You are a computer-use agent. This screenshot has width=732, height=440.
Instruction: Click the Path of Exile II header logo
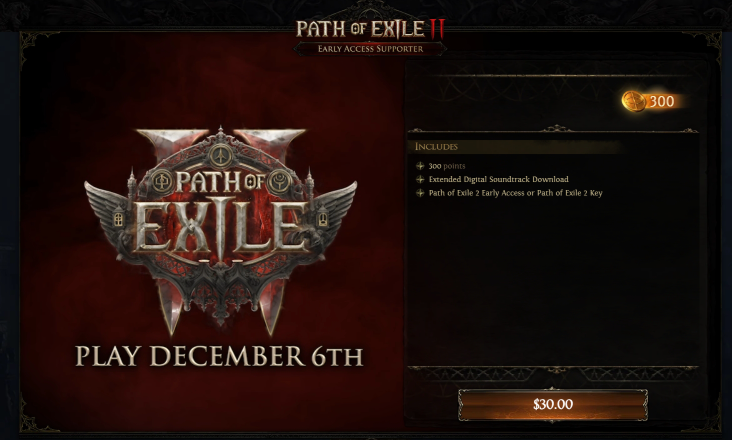tap(370, 29)
